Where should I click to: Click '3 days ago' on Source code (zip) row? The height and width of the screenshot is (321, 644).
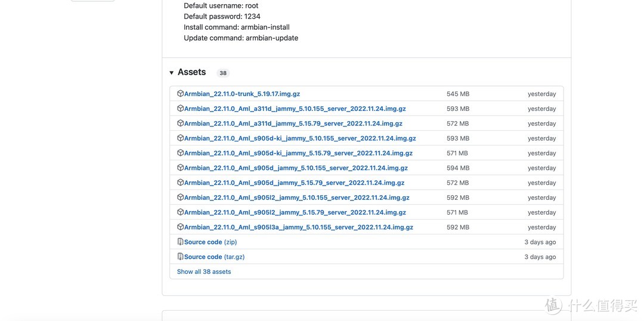pos(540,242)
